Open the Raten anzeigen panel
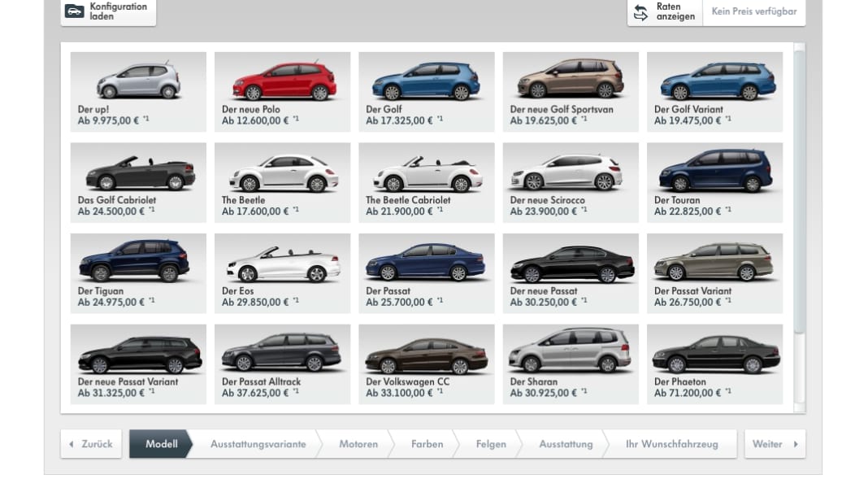Viewport: 868px width, 488px height. pyautogui.click(x=671, y=12)
